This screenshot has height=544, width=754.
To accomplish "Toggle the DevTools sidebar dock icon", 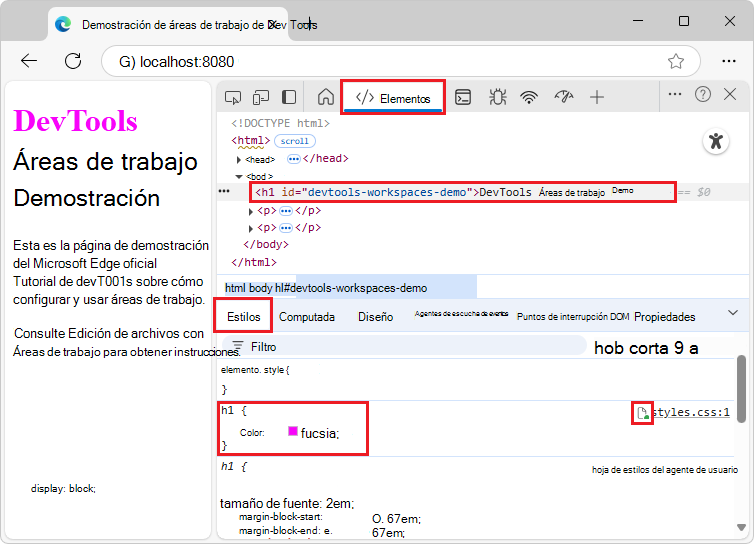I will point(289,98).
